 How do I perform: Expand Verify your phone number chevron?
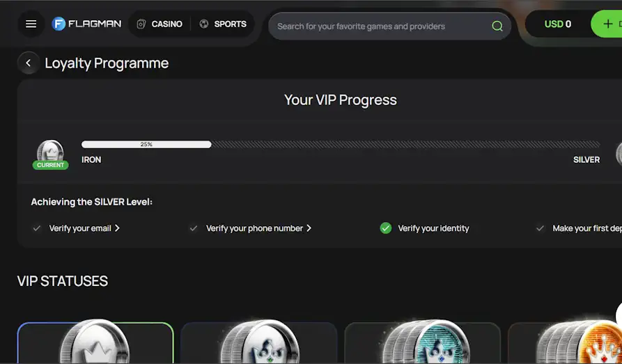click(309, 228)
